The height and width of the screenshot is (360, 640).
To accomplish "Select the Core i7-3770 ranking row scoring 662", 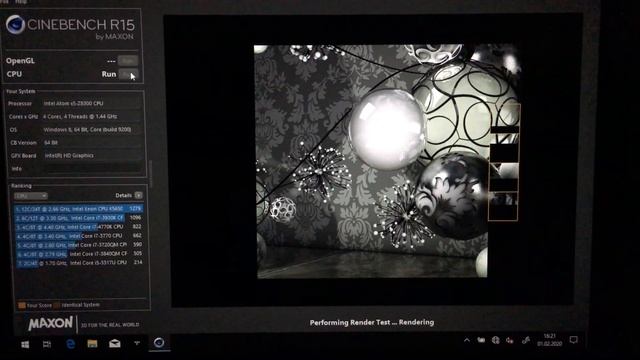I will click(78, 236).
